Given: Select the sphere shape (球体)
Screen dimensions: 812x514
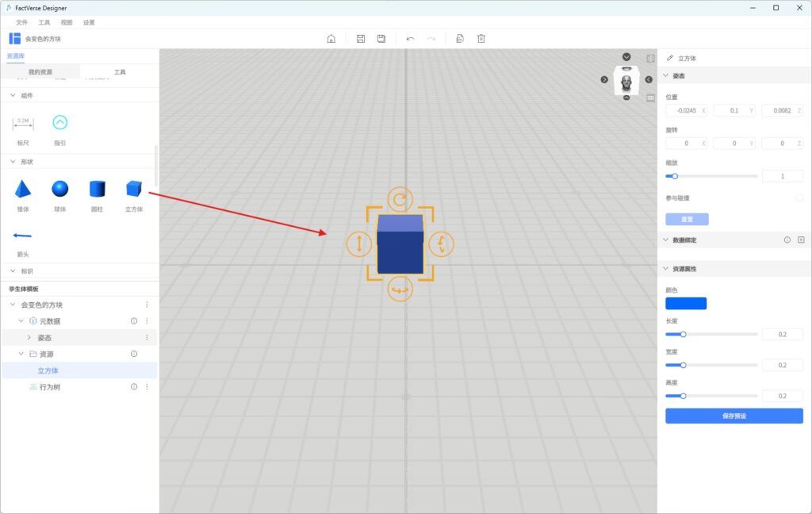Looking at the screenshot, I should click(60, 190).
